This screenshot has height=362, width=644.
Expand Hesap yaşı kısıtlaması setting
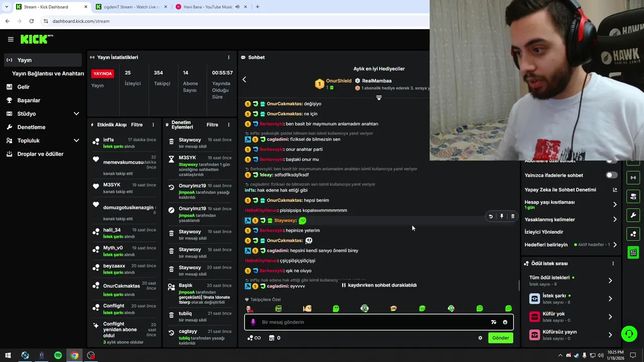pos(571,204)
